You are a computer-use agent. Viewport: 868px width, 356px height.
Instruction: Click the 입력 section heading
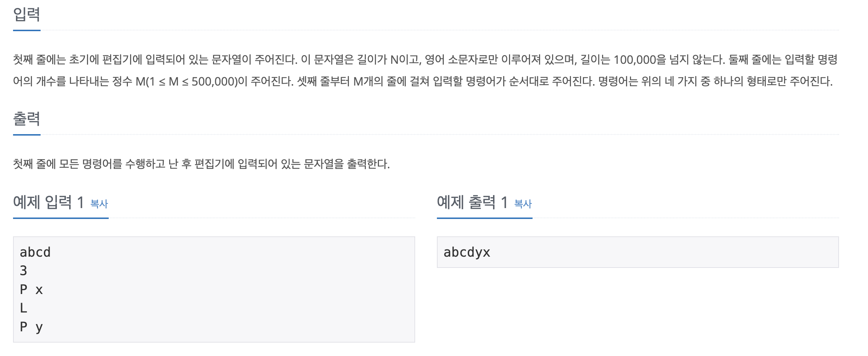point(26,14)
